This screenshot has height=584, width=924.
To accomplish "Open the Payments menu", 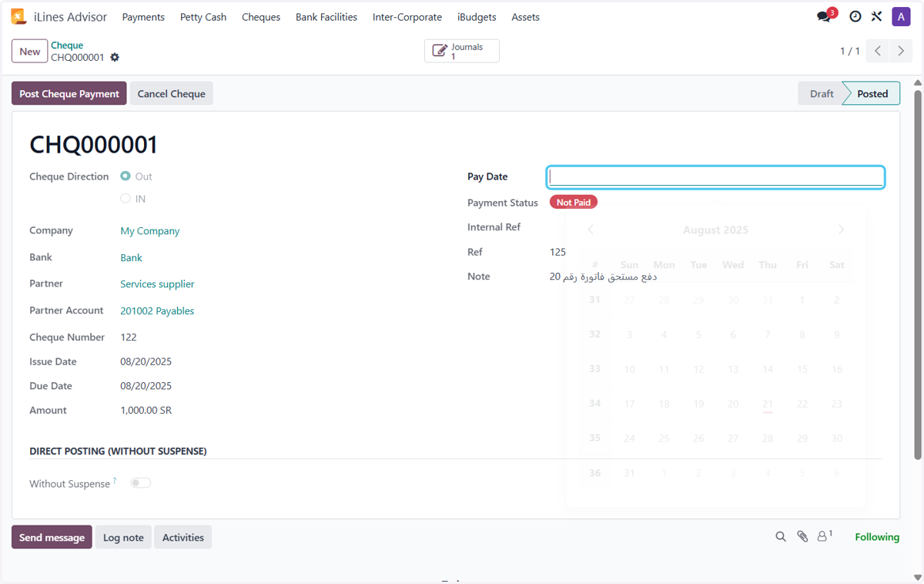I will pyautogui.click(x=143, y=17).
